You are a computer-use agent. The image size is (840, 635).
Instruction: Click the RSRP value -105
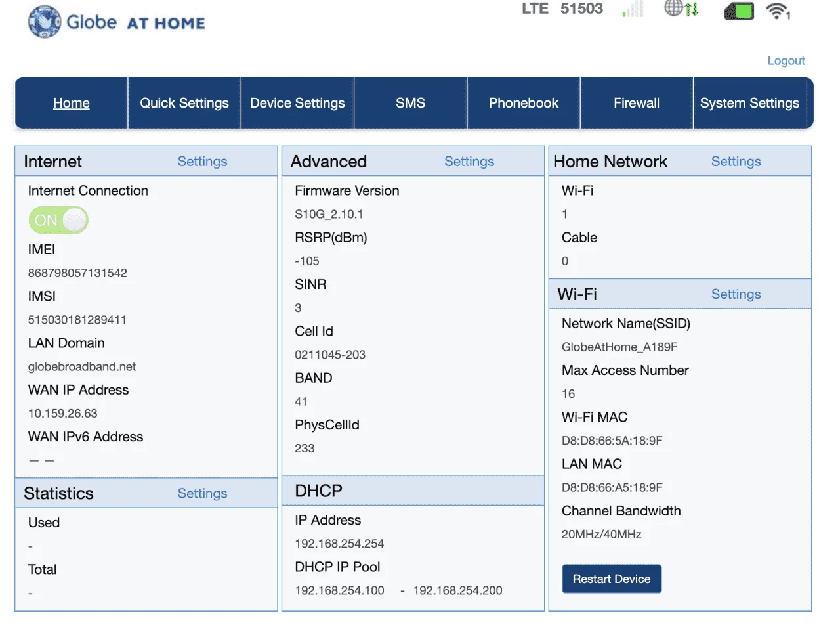(307, 261)
